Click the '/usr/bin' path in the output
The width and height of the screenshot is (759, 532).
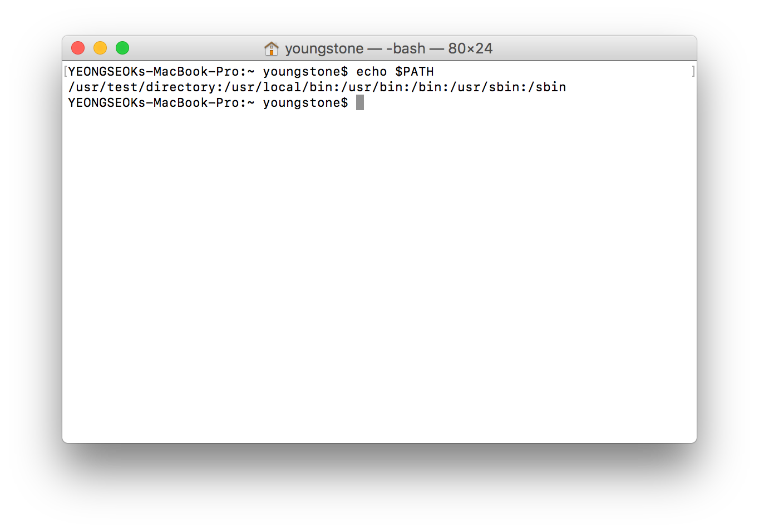[372, 87]
